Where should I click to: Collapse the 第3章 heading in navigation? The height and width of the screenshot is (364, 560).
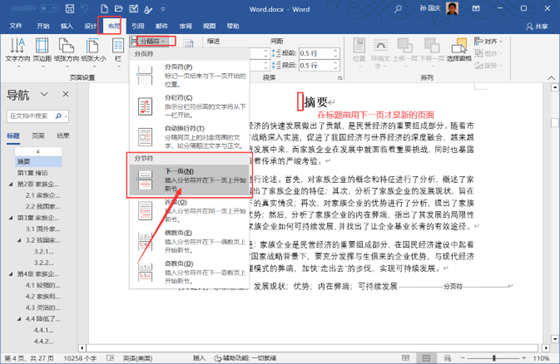11,218
